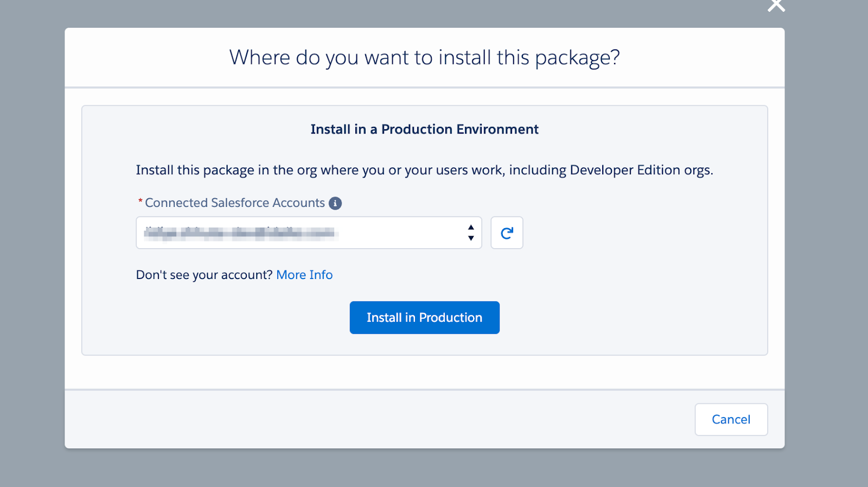The image size is (868, 487).
Task: Click the Cancel button
Action: coord(731,419)
